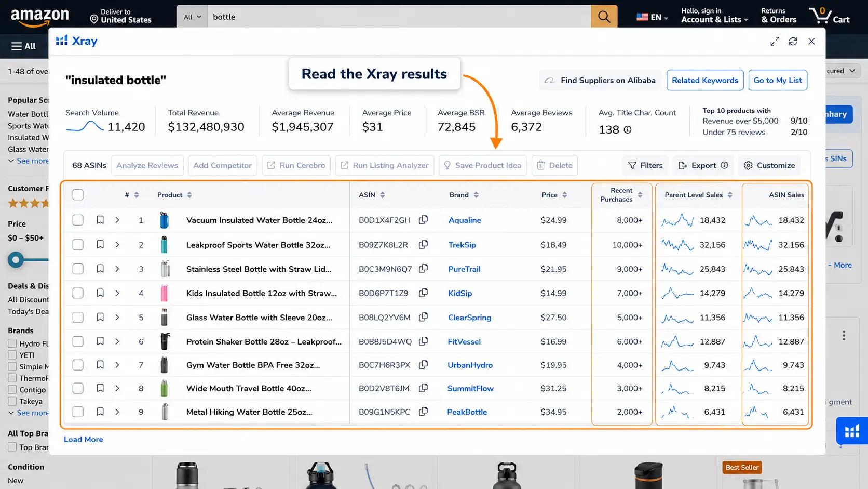Copy ASIN B09Z7K8L2R
This screenshot has height=489, width=868.
point(424,244)
